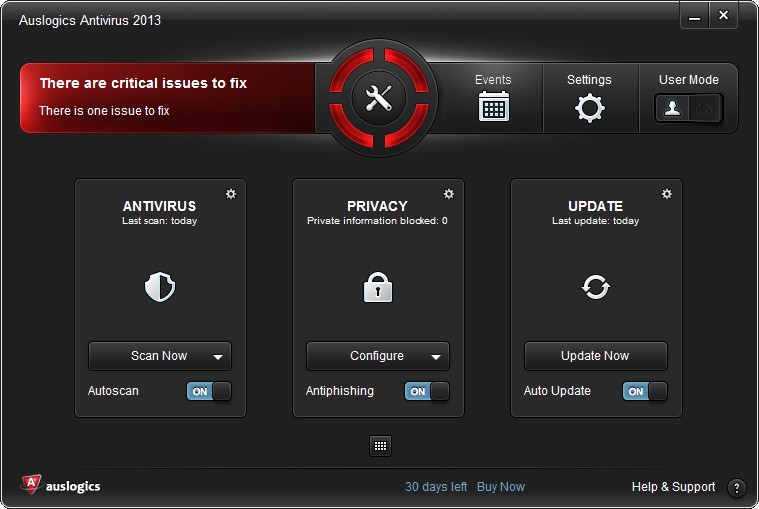
Task: Click the Auto Update label
Action: (557, 391)
